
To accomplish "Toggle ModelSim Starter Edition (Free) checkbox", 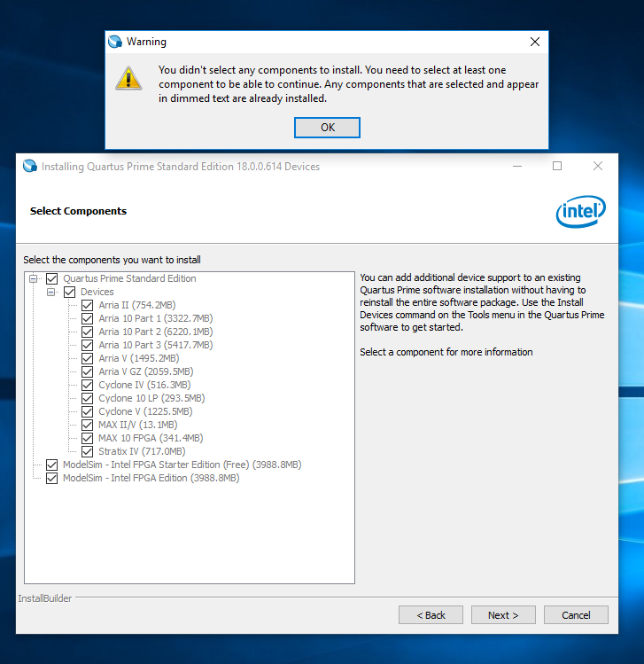I will pos(51,465).
